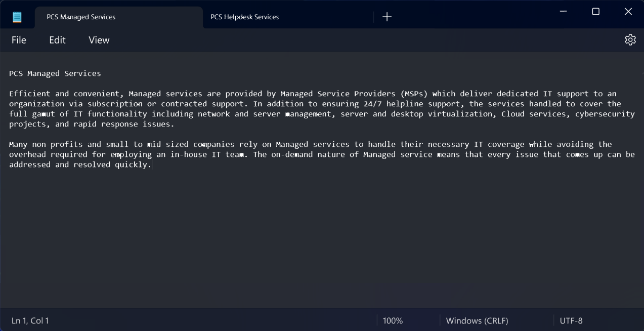
Task: Place cursor at 'Efficient and convenient' text
Action: pyautogui.click(x=64, y=94)
